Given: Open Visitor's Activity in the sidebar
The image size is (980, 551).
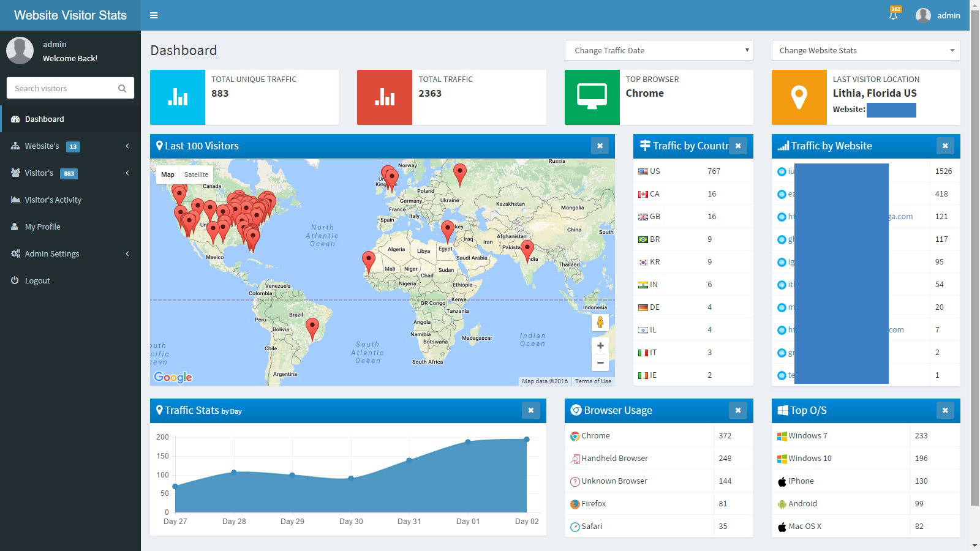Looking at the screenshot, I should (x=53, y=200).
